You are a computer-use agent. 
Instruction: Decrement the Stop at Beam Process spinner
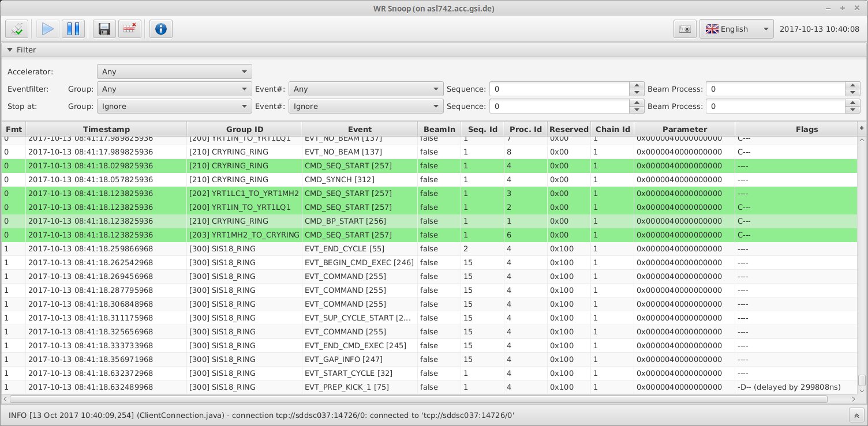click(853, 111)
